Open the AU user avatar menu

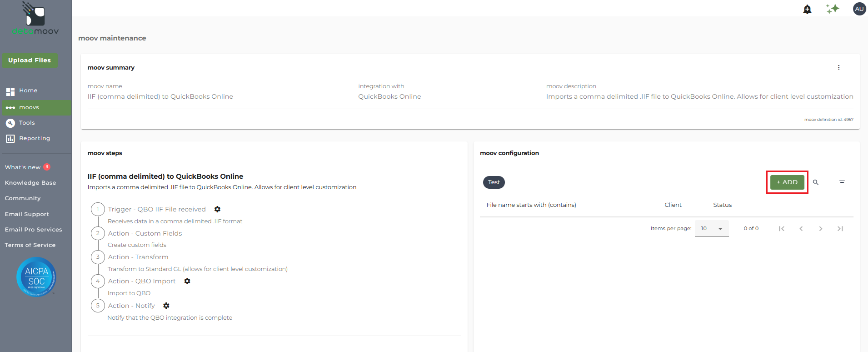pyautogui.click(x=859, y=9)
